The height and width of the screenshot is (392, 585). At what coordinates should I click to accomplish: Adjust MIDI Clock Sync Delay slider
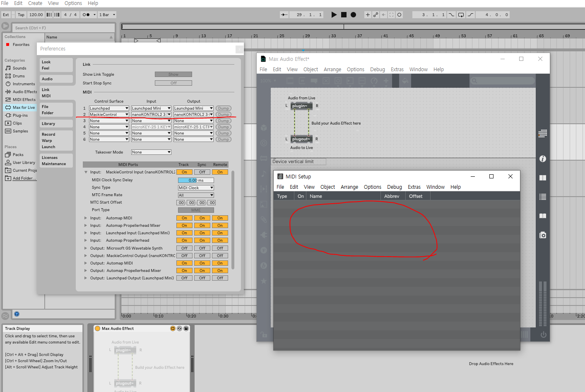pyautogui.click(x=196, y=180)
